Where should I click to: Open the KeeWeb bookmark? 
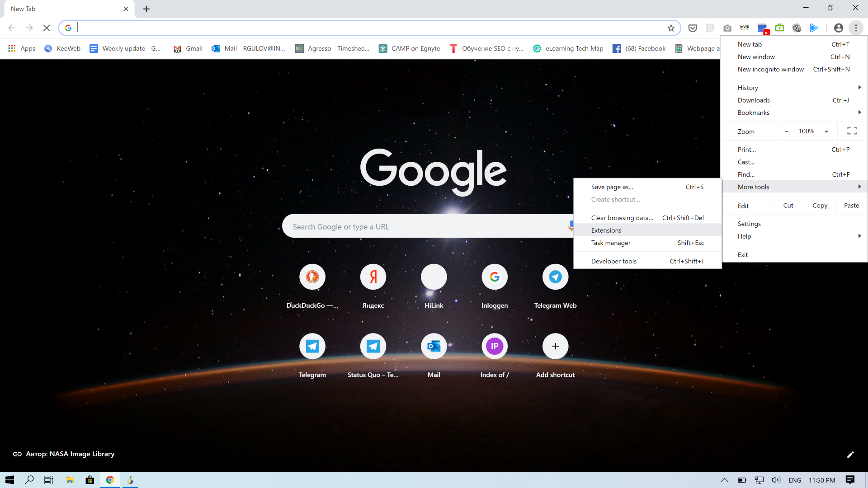[62, 48]
